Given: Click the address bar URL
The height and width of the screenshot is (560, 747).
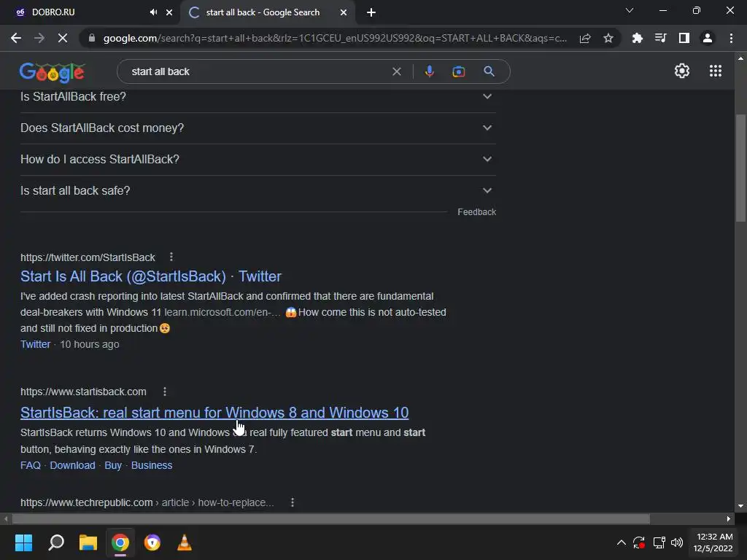Looking at the screenshot, I should 335,38.
